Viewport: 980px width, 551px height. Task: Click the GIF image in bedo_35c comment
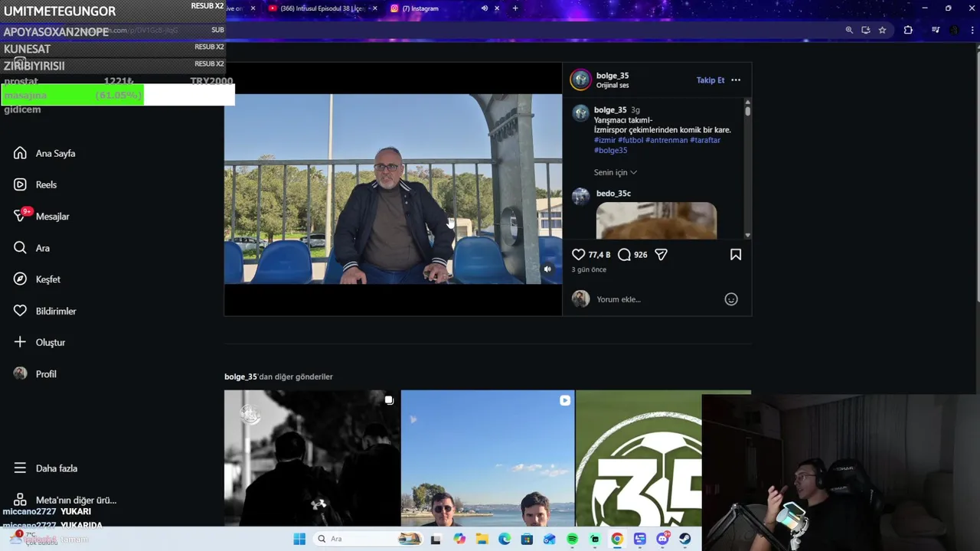656,221
